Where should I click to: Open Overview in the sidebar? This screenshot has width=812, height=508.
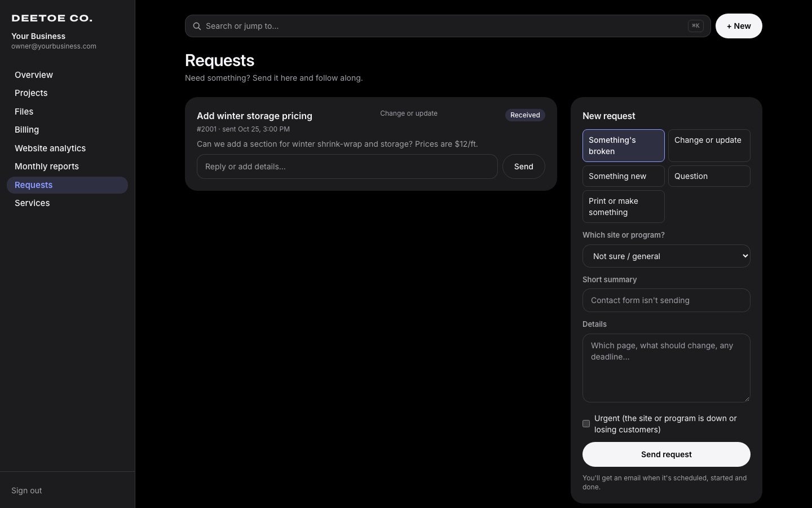tap(67, 75)
